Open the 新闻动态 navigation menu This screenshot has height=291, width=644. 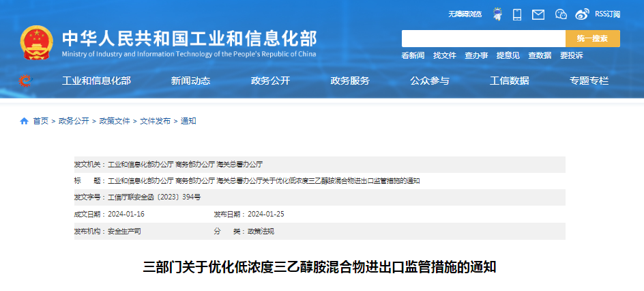click(190, 81)
